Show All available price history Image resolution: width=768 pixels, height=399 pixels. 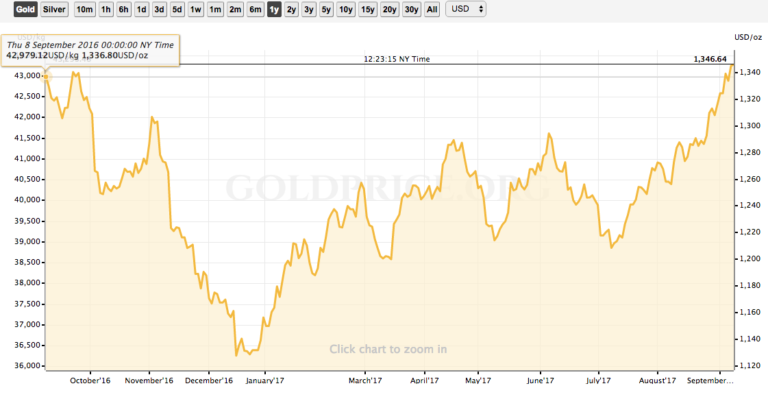tap(432, 9)
